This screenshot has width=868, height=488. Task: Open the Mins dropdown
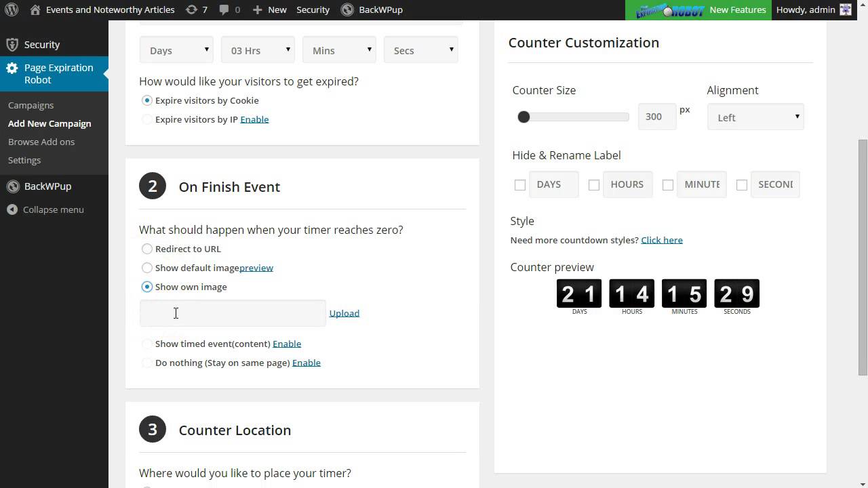pos(339,50)
